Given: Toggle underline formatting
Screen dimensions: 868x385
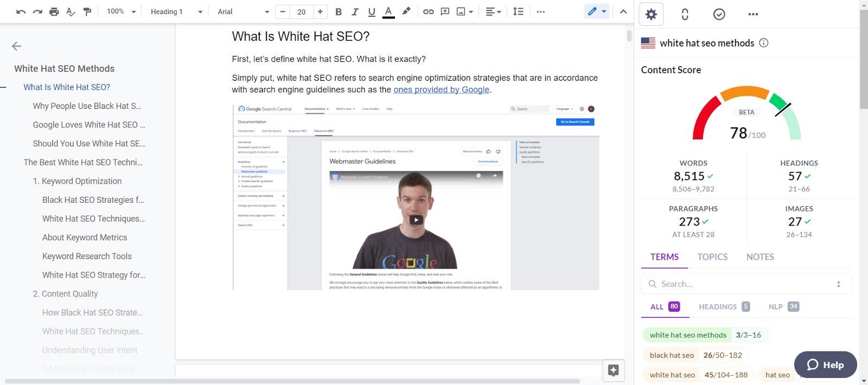Looking at the screenshot, I should click(x=372, y=11).
